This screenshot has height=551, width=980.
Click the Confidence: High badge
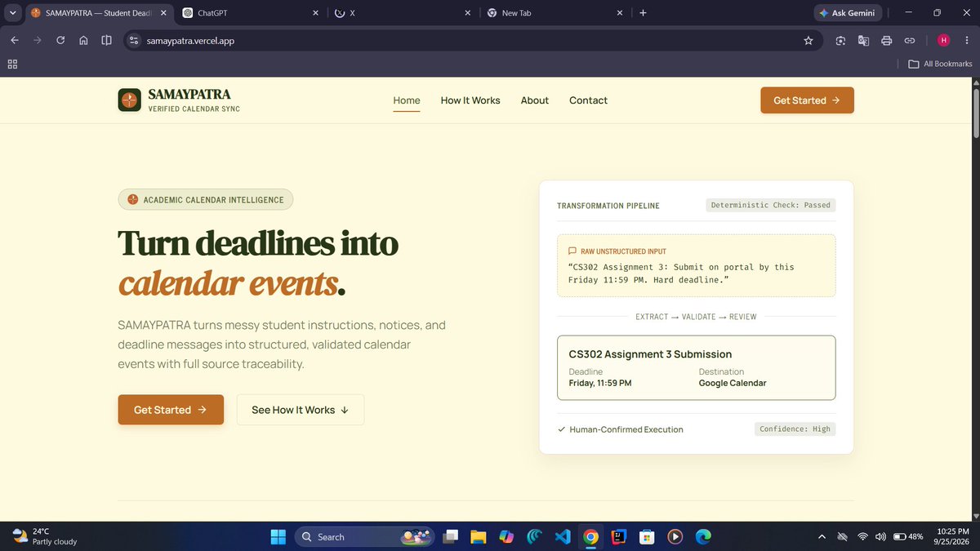[795, 429]
